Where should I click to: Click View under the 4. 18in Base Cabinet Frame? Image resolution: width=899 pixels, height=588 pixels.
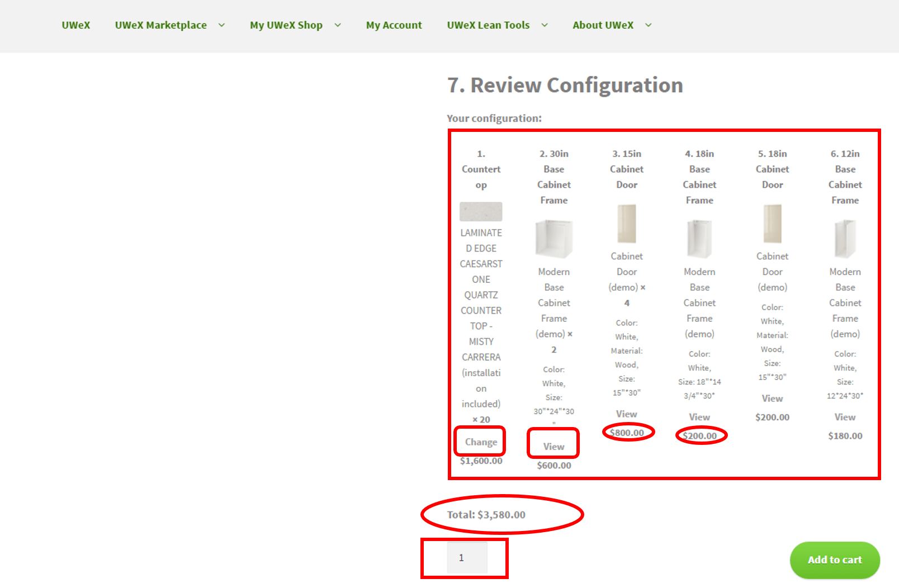click(699, 418)
